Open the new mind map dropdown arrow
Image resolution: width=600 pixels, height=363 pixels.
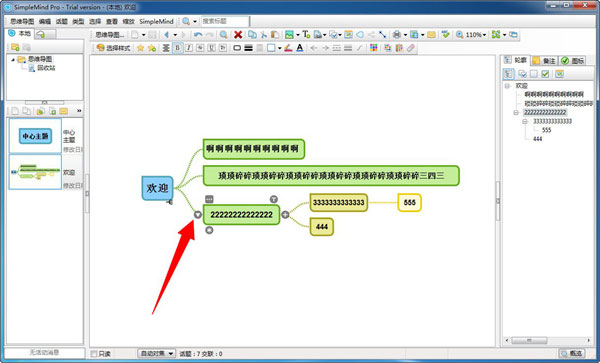(143, 35)
